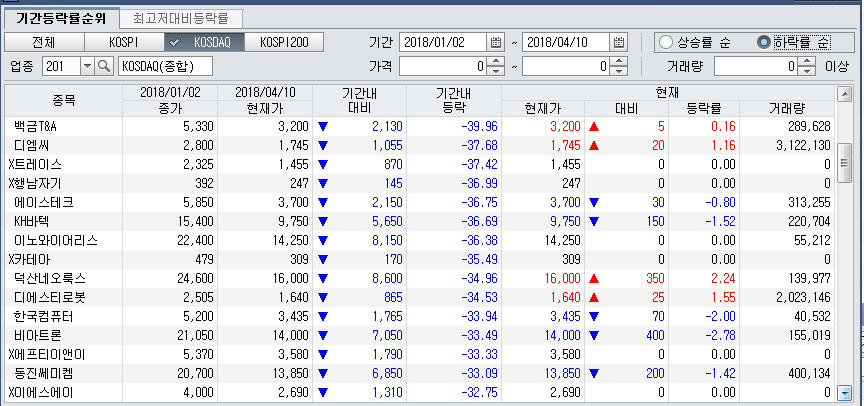864x406 pixels.
Task: Select KOSPI200 market filter
Action: click(x=284, y=42)
